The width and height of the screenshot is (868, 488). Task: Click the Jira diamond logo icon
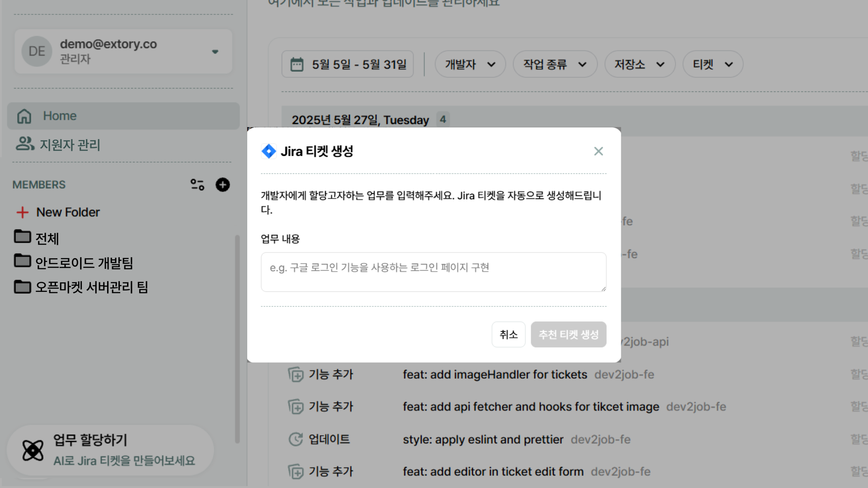click(269, 151)
